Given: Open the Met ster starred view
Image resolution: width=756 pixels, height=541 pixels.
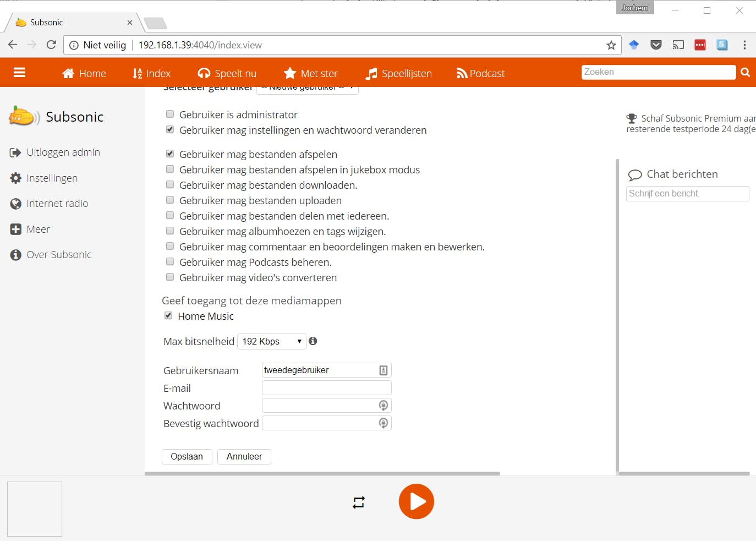Looking at the screenshot, I should (310, 73).
